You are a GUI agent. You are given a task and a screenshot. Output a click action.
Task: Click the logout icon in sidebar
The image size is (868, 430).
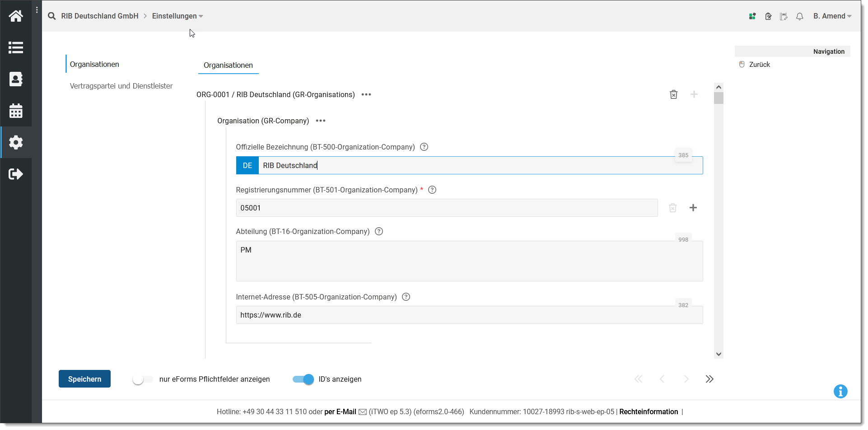tap(16, 174)
